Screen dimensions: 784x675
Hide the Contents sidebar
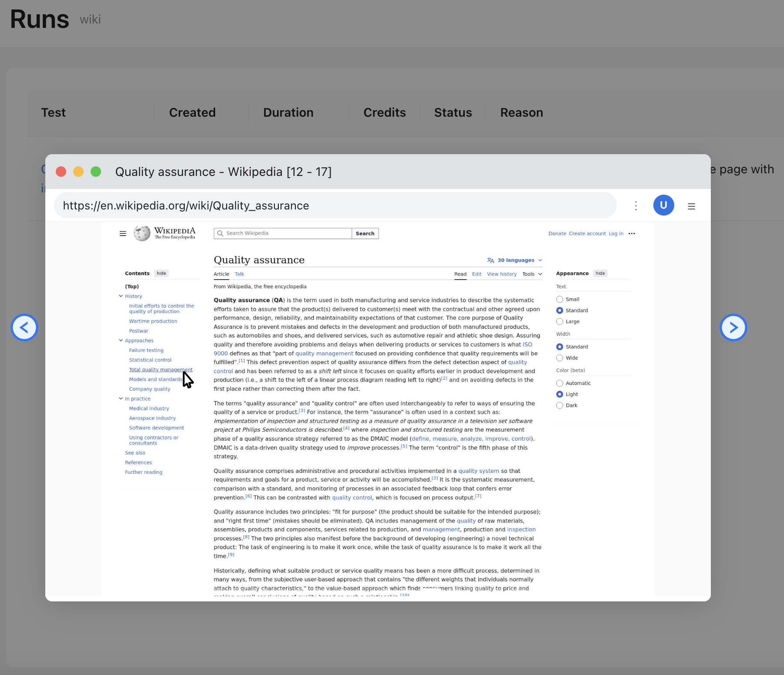click(x=162, y=273)
